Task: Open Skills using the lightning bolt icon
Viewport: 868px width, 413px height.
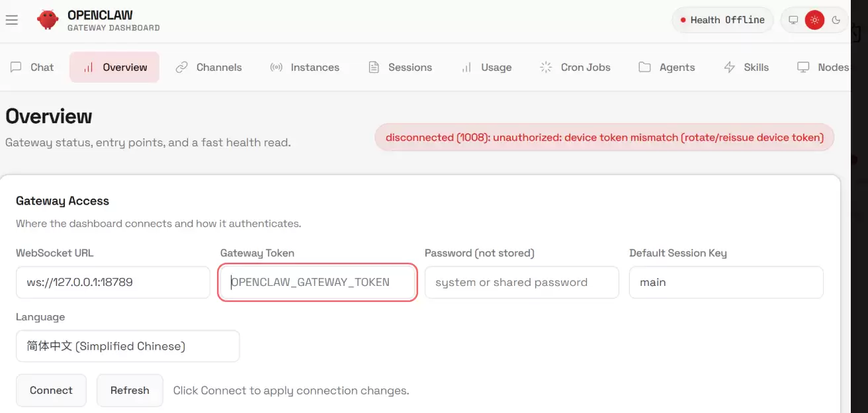Action: pos(729,67)
